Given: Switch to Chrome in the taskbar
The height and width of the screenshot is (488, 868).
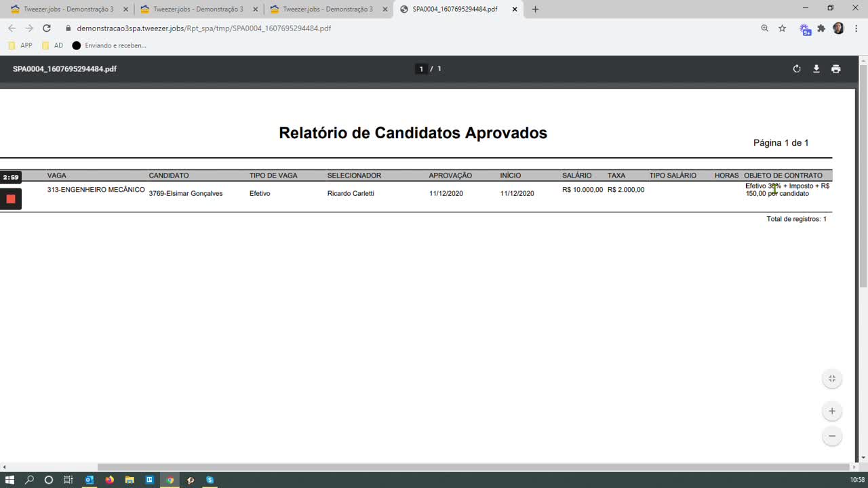Looking at the screenshot, I should tap(170, 480).
